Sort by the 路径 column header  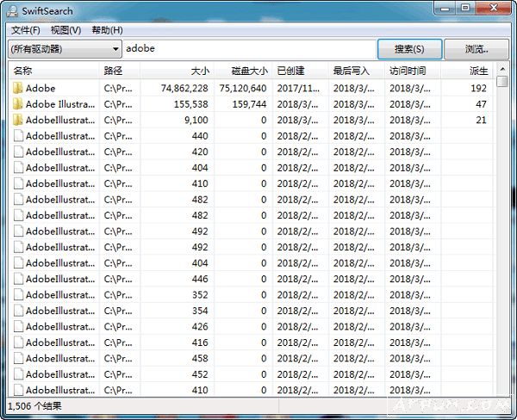120,71
